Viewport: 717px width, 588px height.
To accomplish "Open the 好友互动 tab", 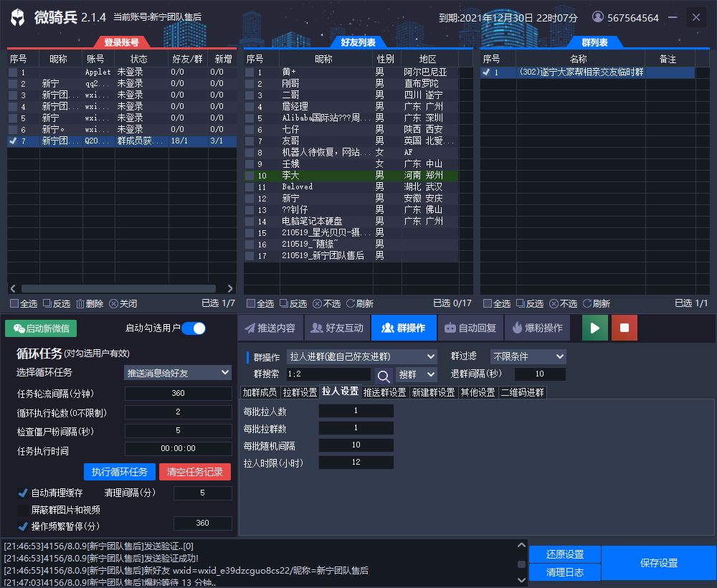I will [x=337, y=328].
